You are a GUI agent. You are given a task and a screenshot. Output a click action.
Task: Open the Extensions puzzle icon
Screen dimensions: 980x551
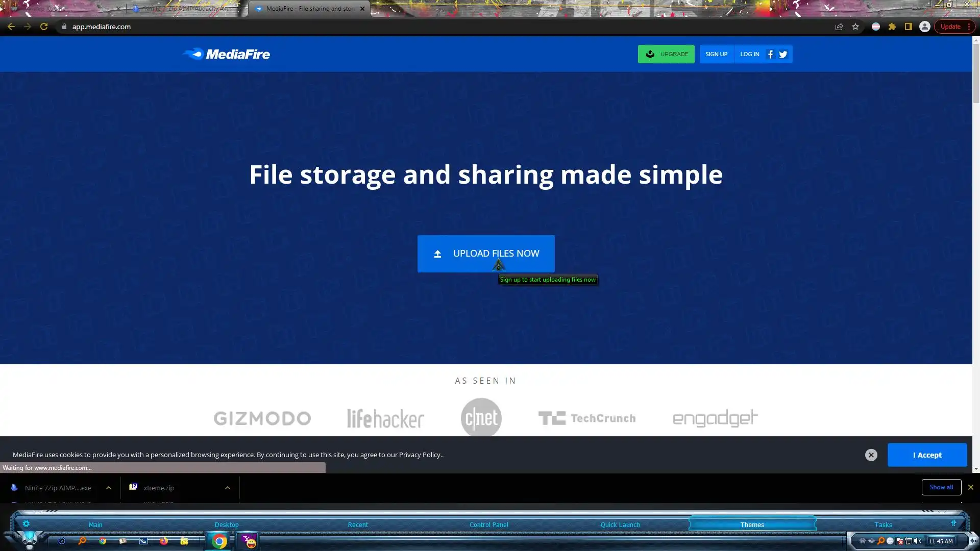(x=892, y=27)
